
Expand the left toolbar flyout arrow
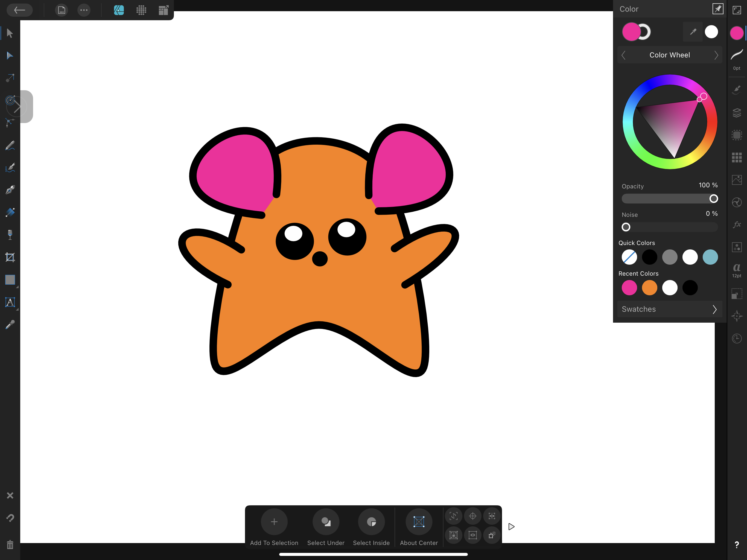point(17,107)
